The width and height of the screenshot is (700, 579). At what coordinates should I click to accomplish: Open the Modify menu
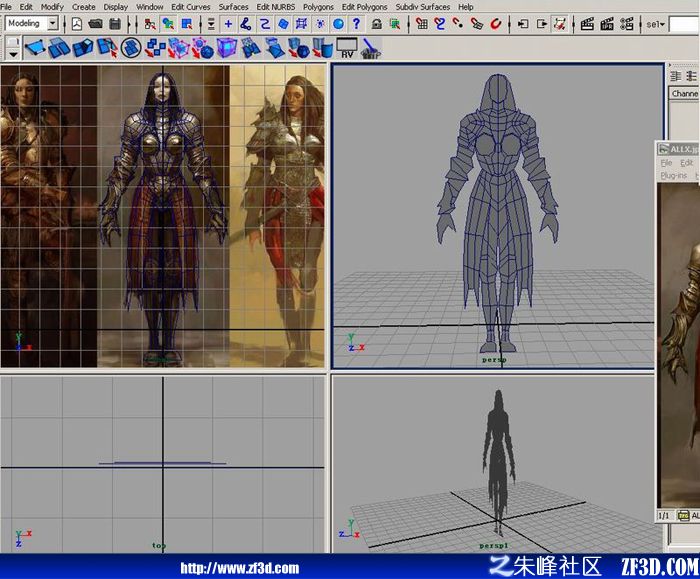click(52, 7)
